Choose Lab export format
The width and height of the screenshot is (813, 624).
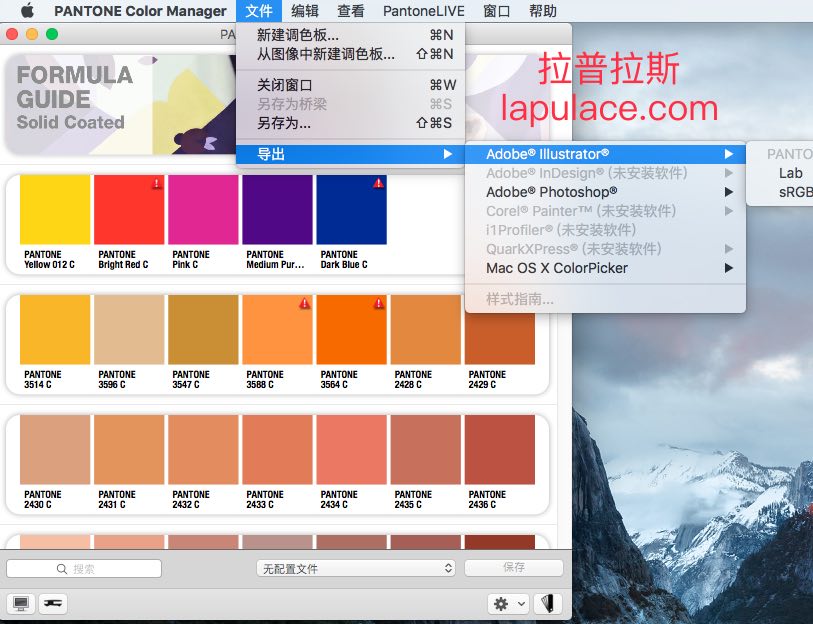tap(790, 173)
